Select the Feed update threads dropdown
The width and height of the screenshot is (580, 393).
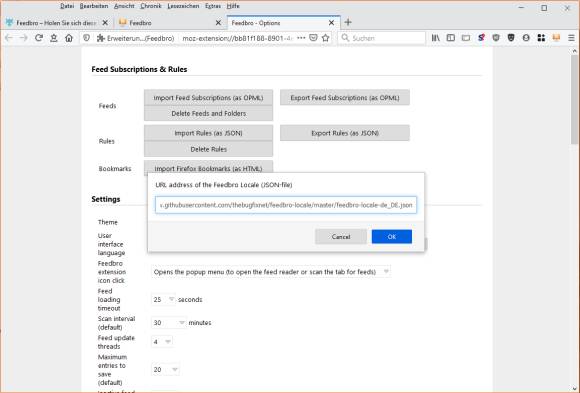tap(162, 342)
